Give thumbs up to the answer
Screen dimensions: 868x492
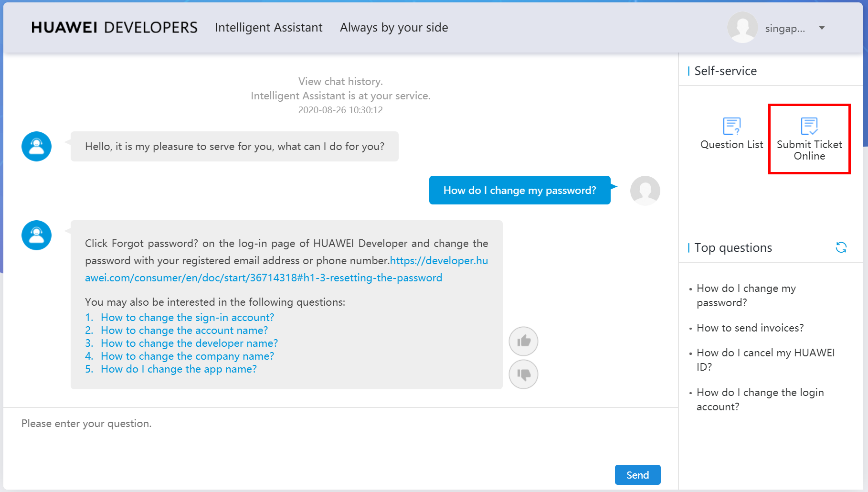pos(523,341)
